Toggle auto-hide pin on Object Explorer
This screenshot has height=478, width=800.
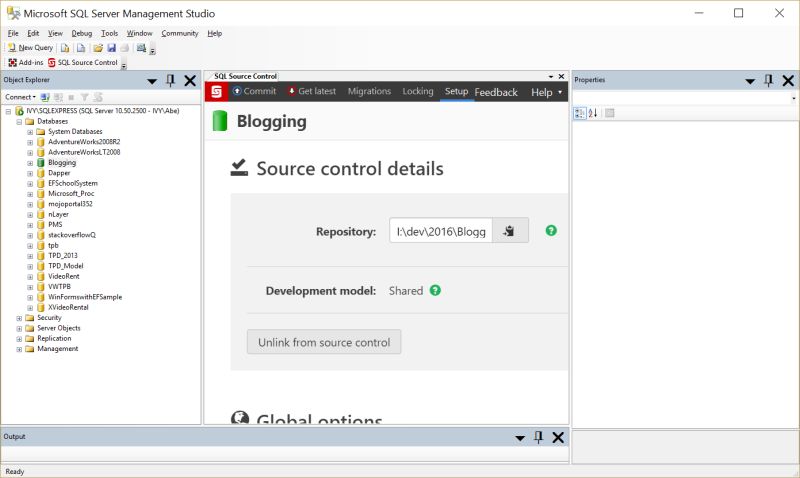(170, 80)
